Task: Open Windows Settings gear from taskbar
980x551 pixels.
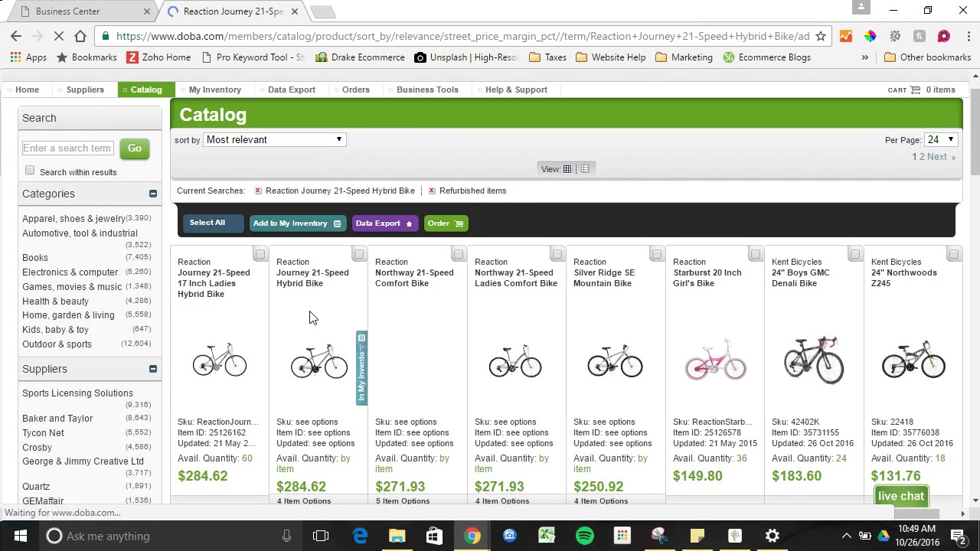Action: click(772, 536)
